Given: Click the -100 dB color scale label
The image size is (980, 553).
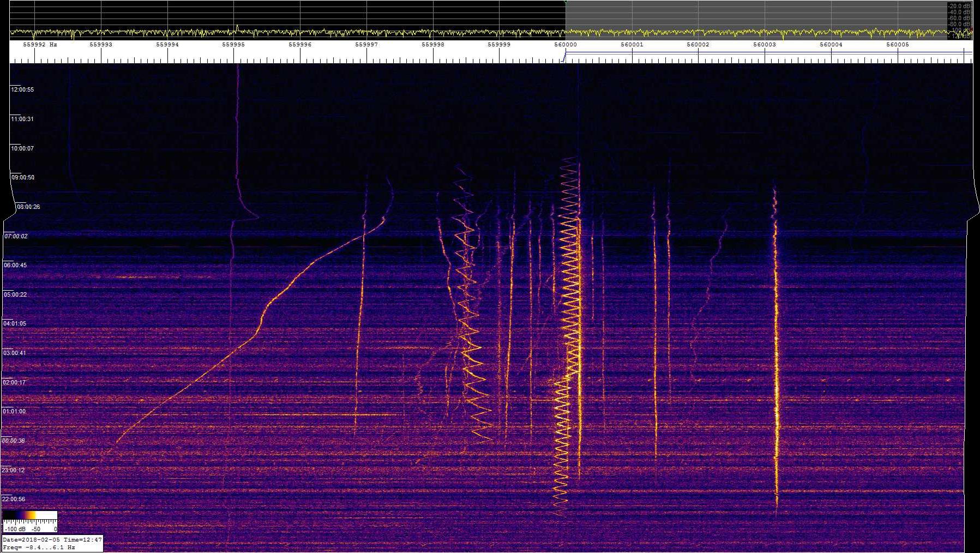Looking at the screenshot, I should tap(15, 529).
